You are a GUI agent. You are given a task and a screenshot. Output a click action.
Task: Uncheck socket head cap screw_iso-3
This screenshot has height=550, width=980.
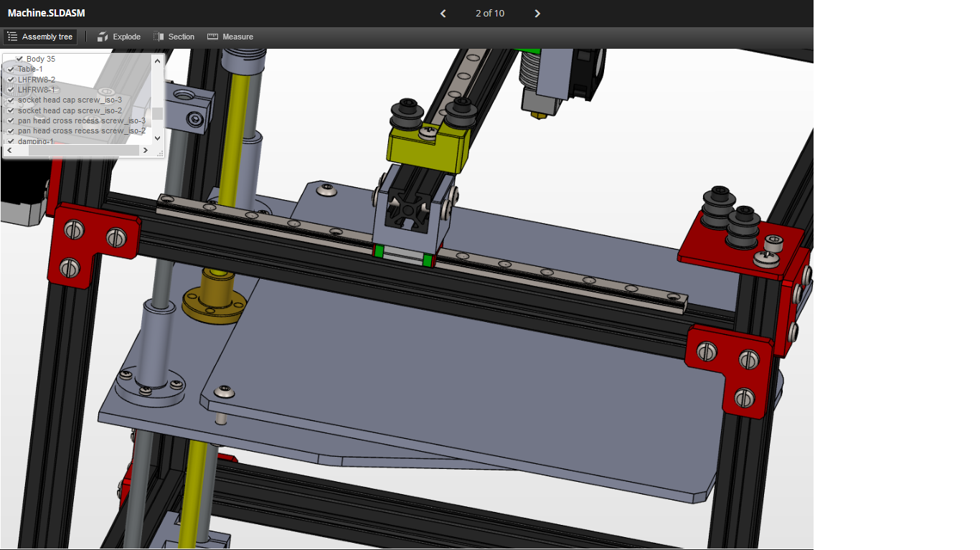pyautogui.click(x=11, y=100)
